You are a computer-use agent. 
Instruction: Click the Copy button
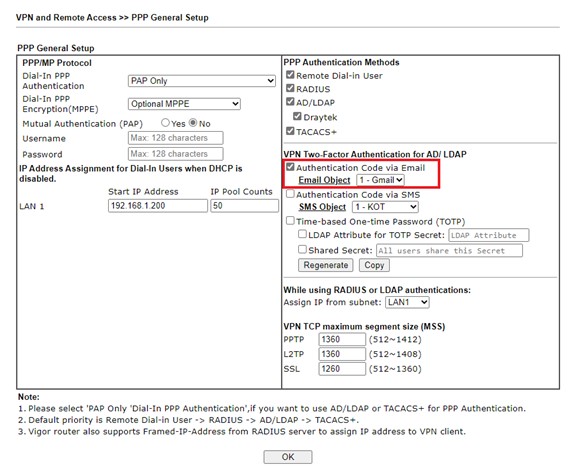pos(374,265)
